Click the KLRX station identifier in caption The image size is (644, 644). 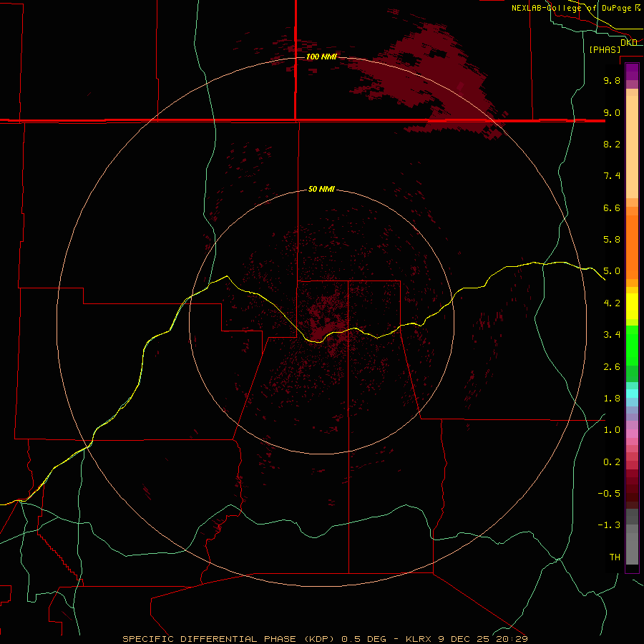click(419, 639)
